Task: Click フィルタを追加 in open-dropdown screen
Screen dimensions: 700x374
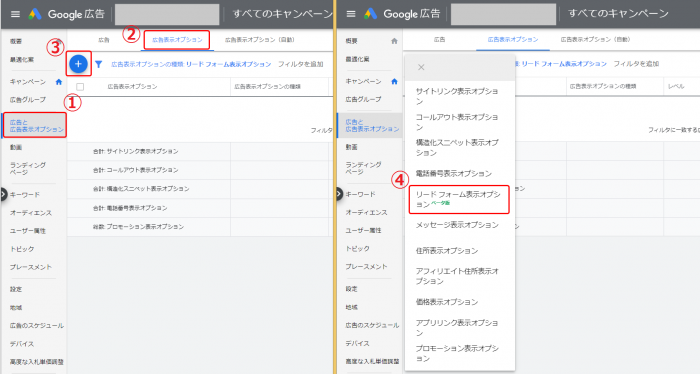Action: 636,64
